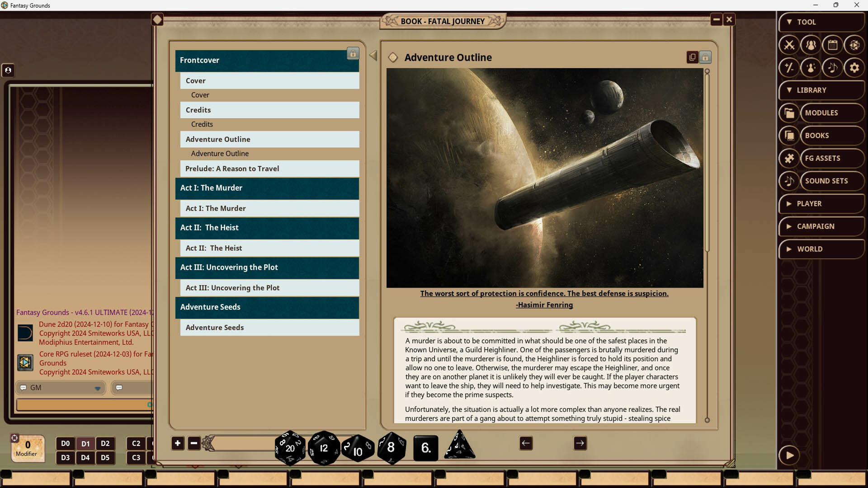Open the Calendar tool
The image size is (868, 488).
[833, 45]
